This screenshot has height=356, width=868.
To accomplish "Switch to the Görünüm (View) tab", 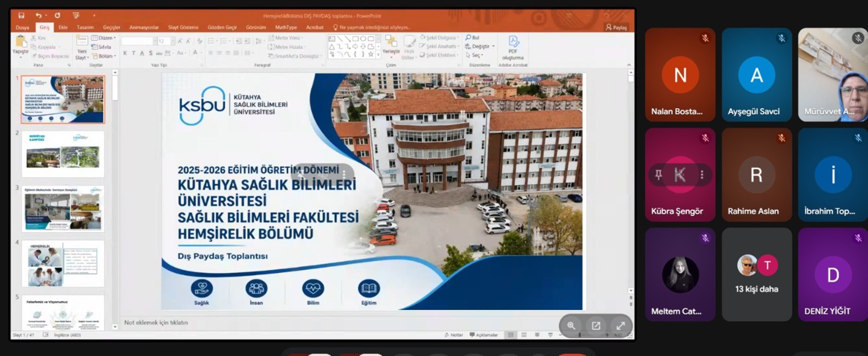I will 256,27.
